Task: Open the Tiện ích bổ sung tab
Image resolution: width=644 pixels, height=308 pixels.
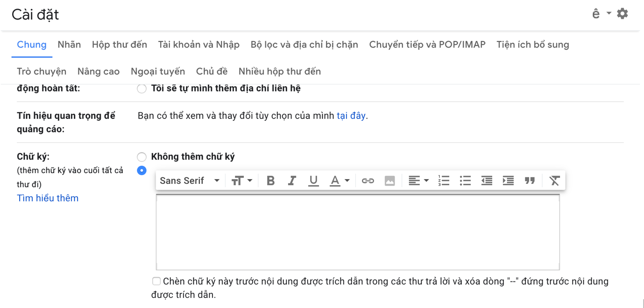Action: 533,45
